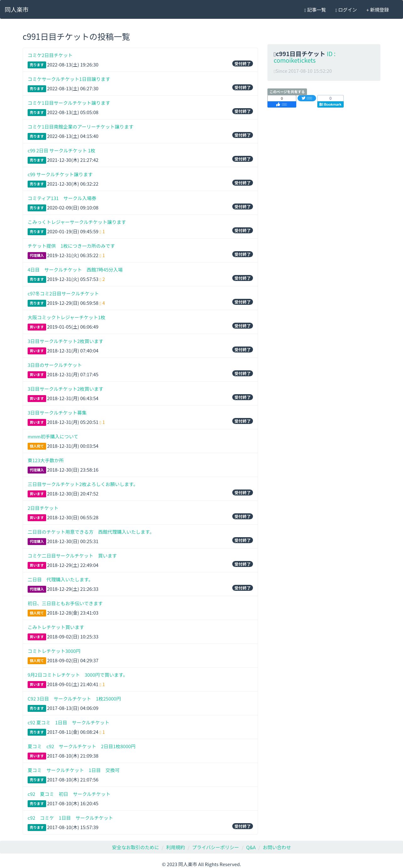This screenshot has height=868, width=403.
Task: Click the Hatena B! Bookmark button
Action: (330, 104)
